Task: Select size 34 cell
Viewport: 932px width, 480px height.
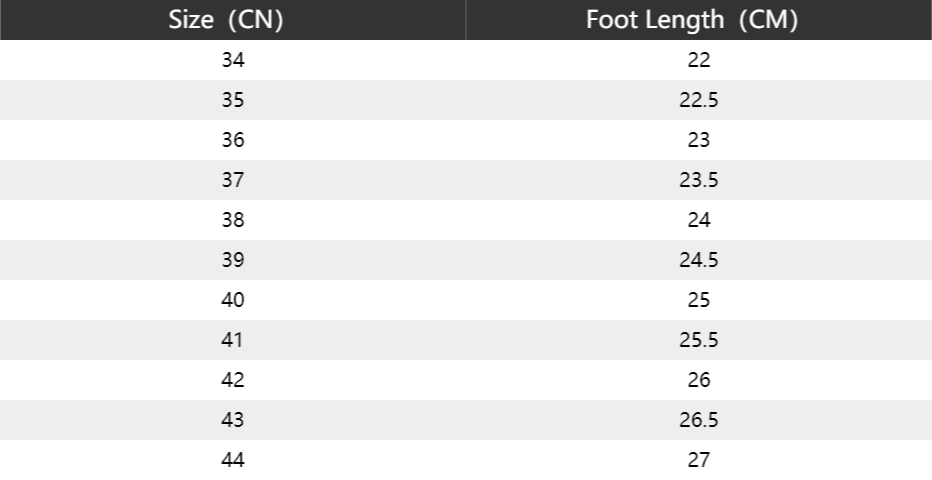Action: tap(233, 60)
